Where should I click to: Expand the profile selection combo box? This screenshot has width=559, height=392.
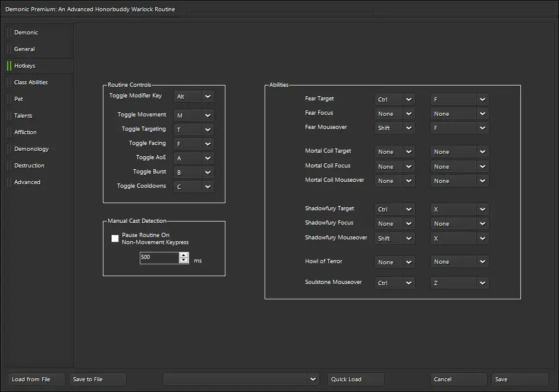click(241, 379)
